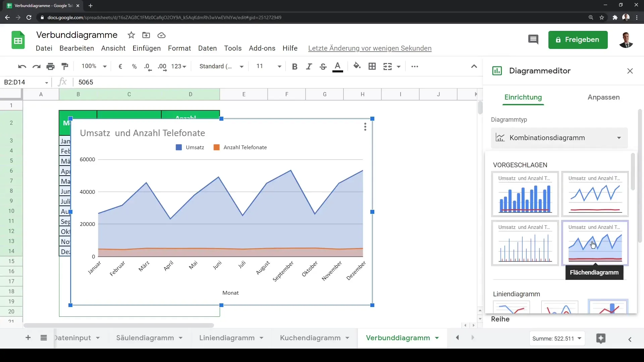The image size is (644, 362).
Task: Select the paint format roller tool
Action: click(65, 66)
